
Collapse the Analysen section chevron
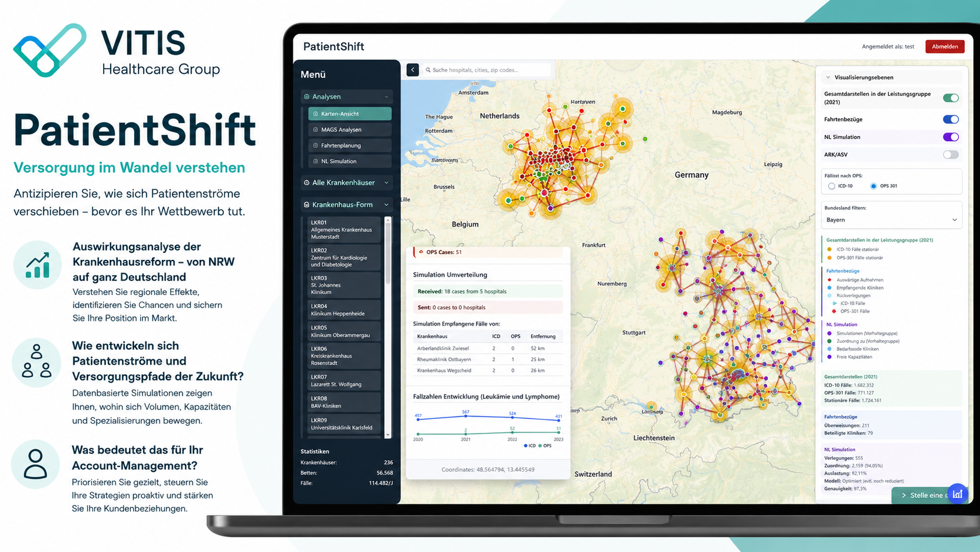tap(386, 97)
